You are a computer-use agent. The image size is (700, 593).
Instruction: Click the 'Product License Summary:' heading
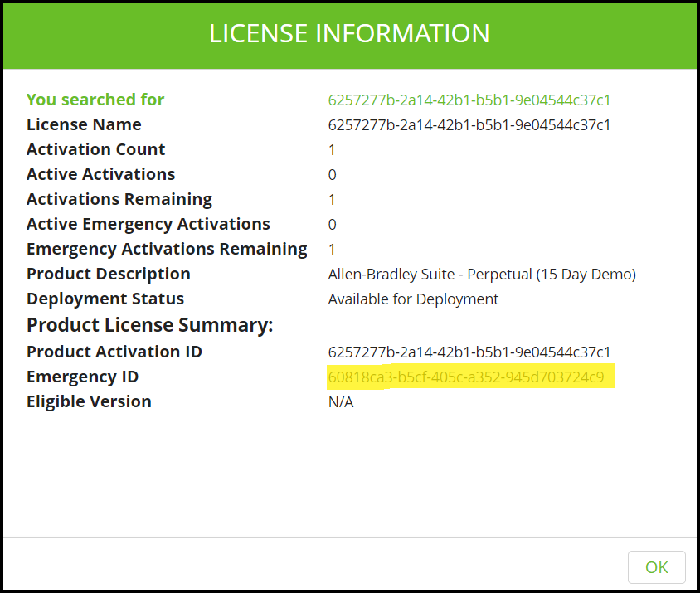[x=149, y=325]
